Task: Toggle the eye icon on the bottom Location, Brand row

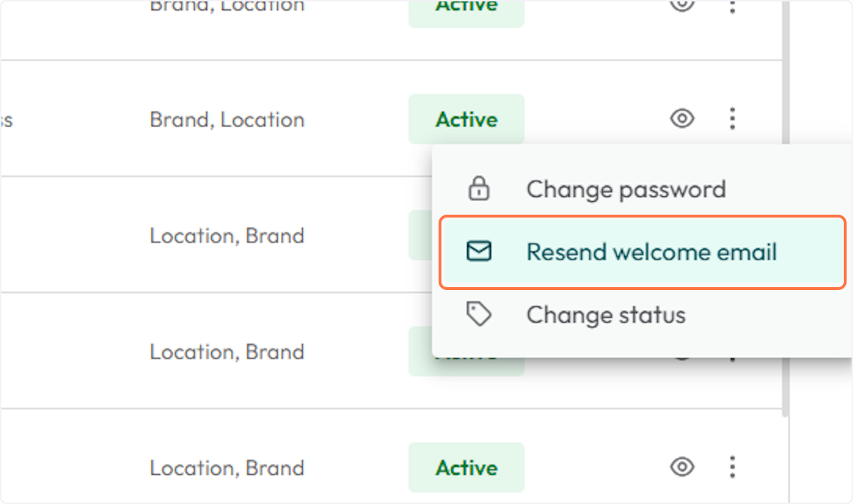Action: (x=681, y=467)
